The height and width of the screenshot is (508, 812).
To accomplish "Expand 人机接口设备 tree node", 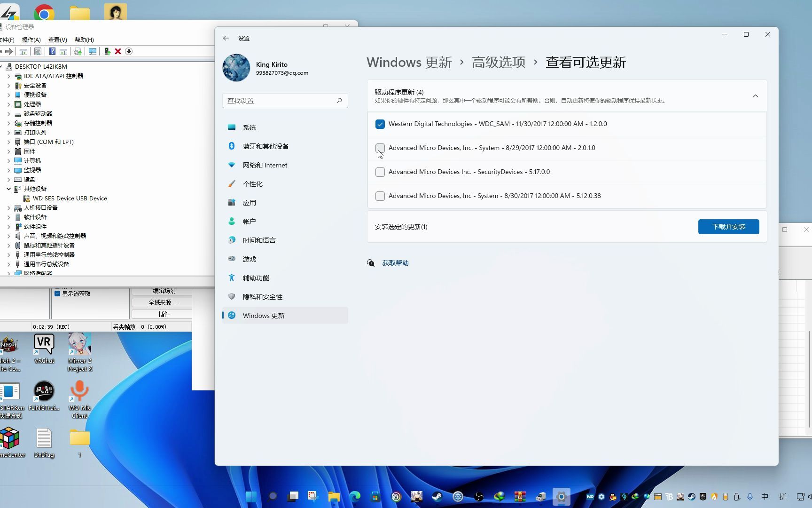I will [8, 207].
